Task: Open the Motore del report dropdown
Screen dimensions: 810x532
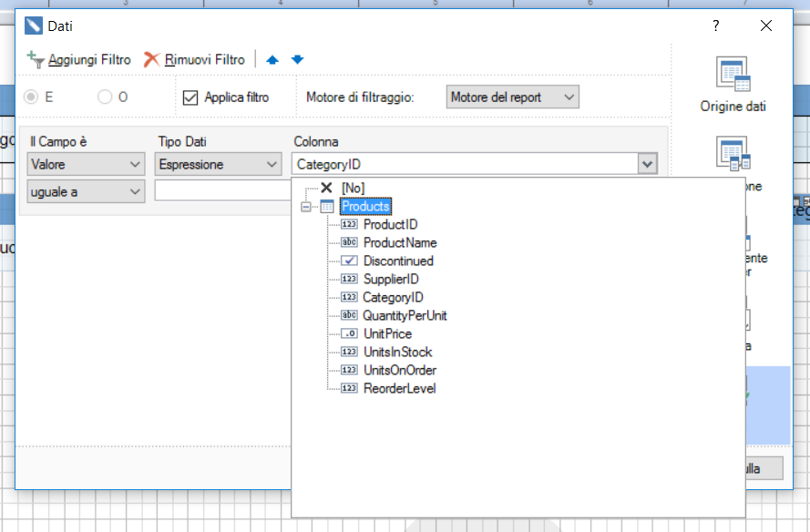Action: 512,97
